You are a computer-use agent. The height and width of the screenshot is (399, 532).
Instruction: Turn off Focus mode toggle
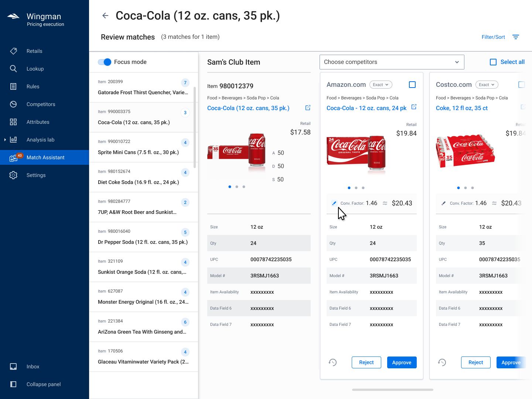click(x=105, y=62)
